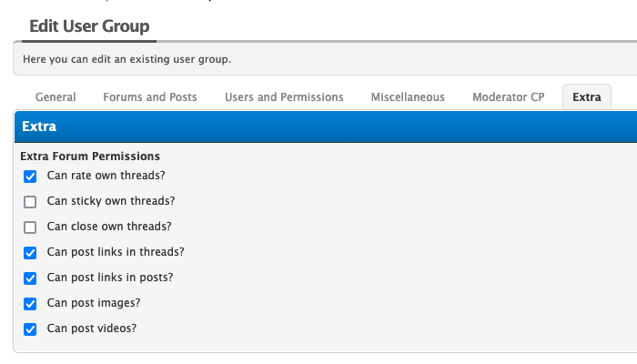Tick the "Can close own threads?" checkbox
This screenshot has width=637, height=364.
[30, 227]
